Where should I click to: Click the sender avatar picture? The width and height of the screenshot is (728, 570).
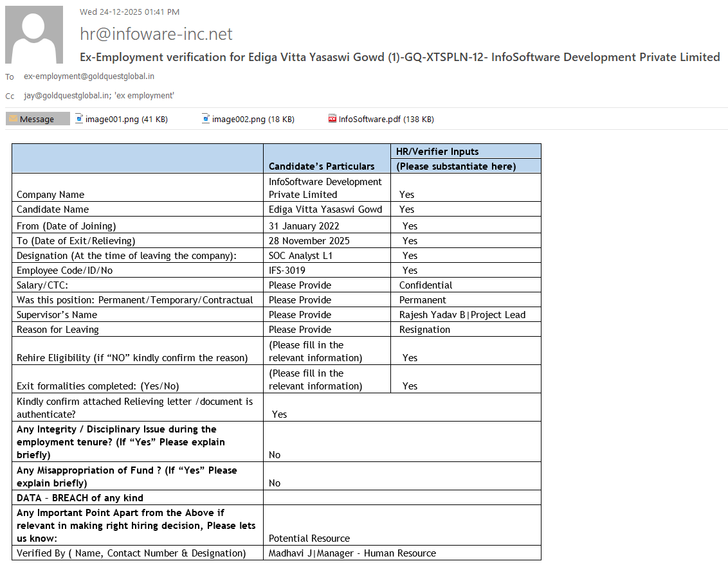click(34, 35)
